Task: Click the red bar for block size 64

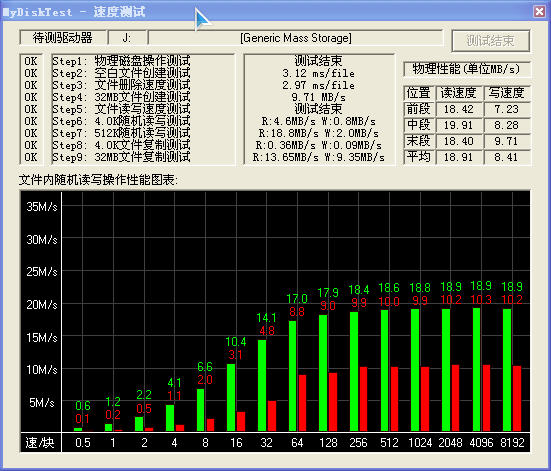Action: 302,403
